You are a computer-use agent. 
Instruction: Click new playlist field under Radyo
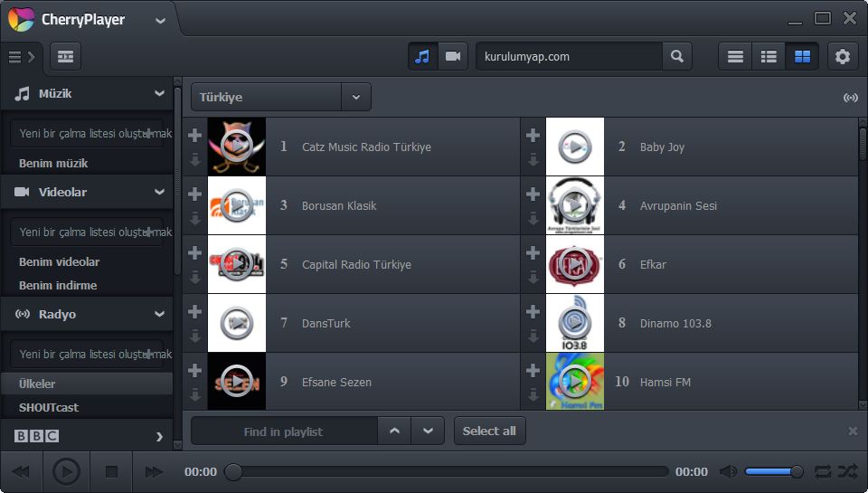[87, 354]
